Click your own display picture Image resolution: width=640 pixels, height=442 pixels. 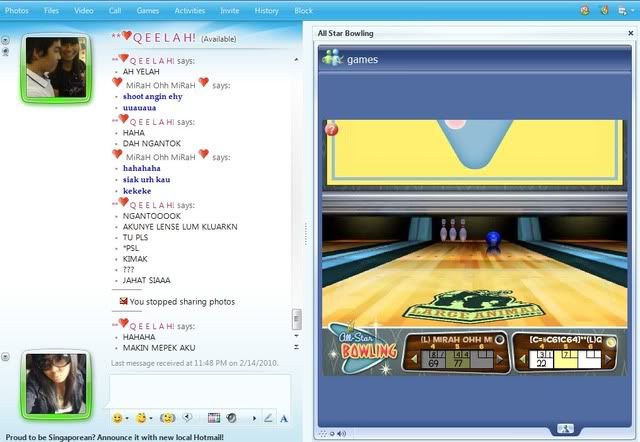point(56,384)
